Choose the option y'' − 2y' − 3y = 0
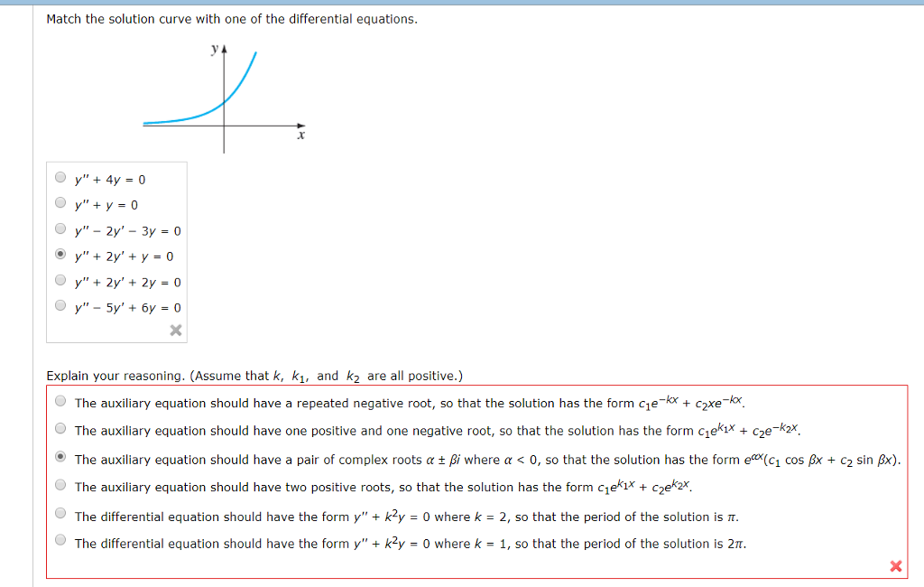 tap(60, 229)
